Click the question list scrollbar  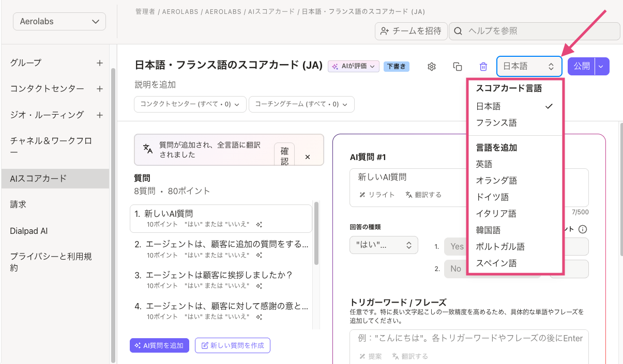point(316,232)
